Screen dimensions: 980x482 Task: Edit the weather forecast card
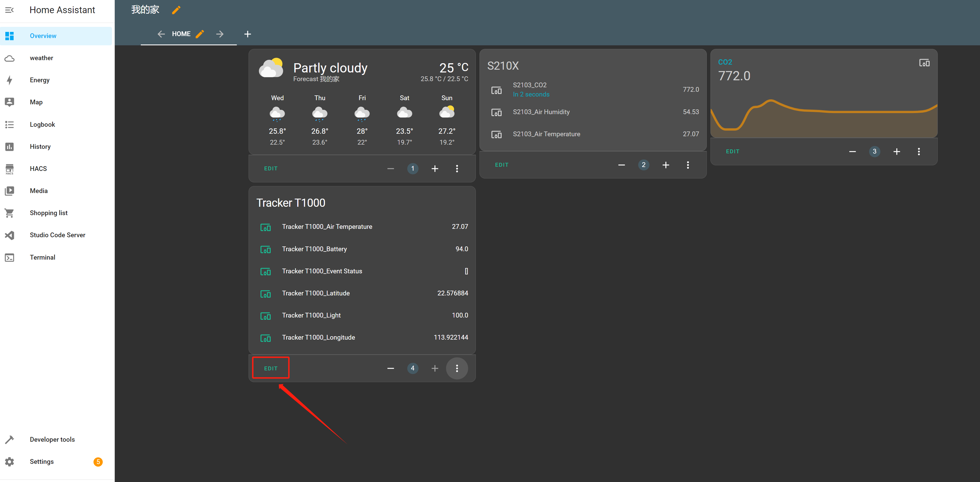click(271, 168)
